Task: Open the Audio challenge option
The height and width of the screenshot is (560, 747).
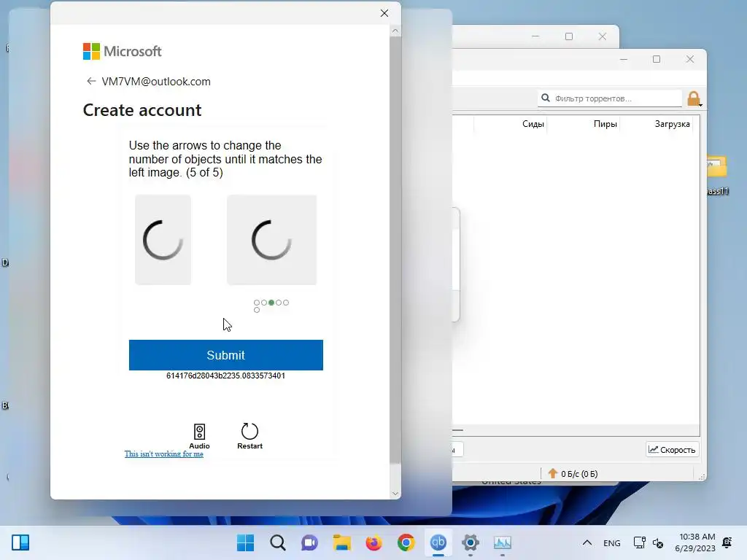Action: (x=199, y=436)
